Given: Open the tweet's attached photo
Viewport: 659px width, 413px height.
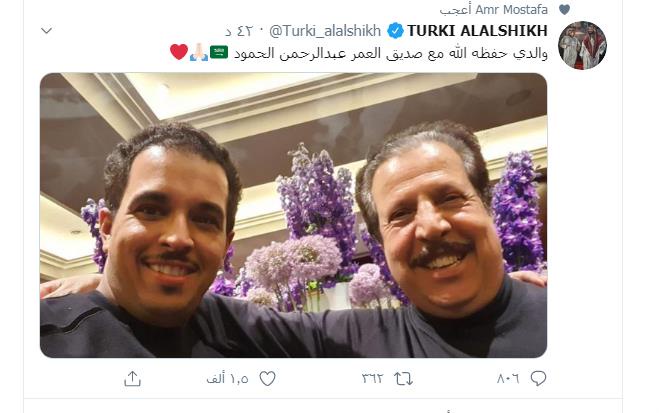Looking at the screenshot, I should coord(293,215).
